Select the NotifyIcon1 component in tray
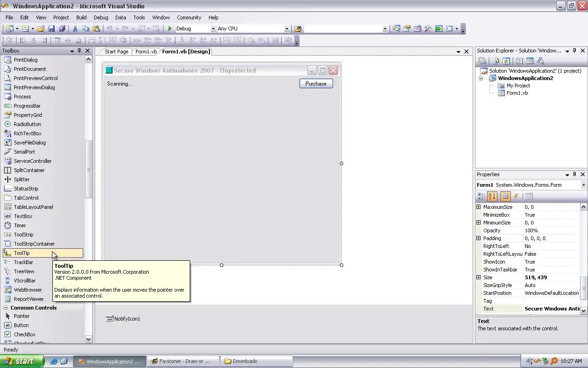Screen dimensions: 588x368 pyautogui.click(x=123, y=319)
